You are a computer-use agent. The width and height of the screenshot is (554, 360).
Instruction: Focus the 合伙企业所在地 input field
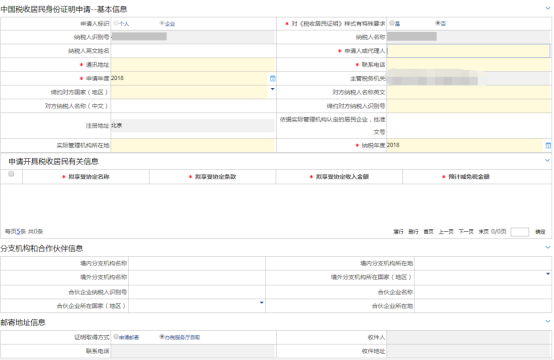(x=483, y=306)
